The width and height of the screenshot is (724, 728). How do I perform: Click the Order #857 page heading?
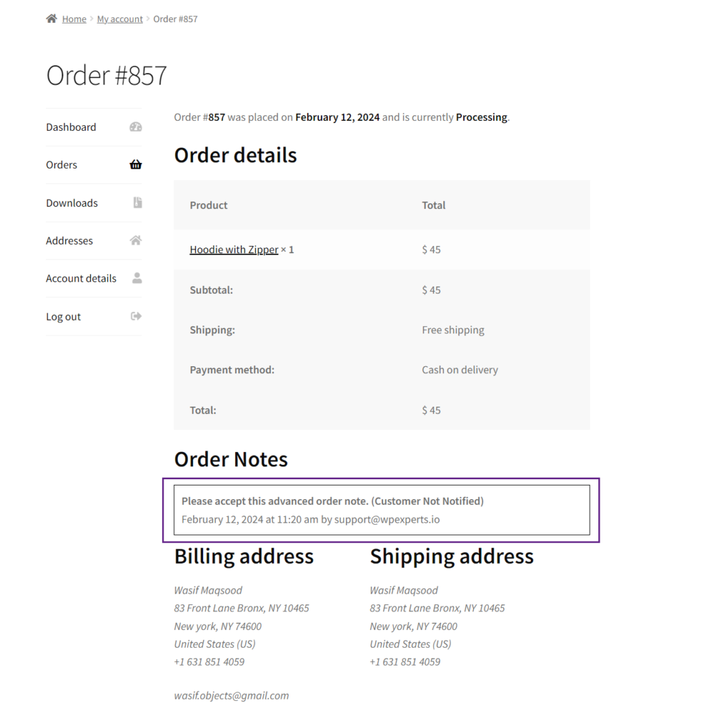tap(107, 75)
